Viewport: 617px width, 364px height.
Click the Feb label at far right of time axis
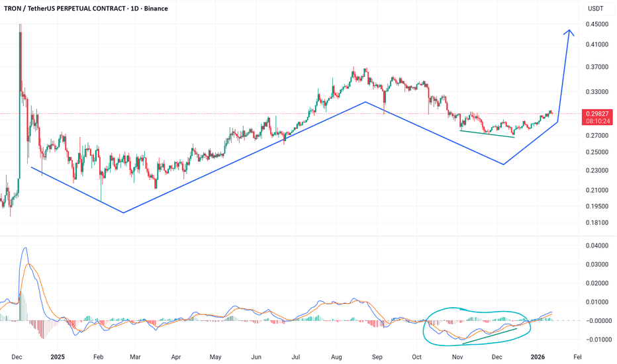(577, 355)
